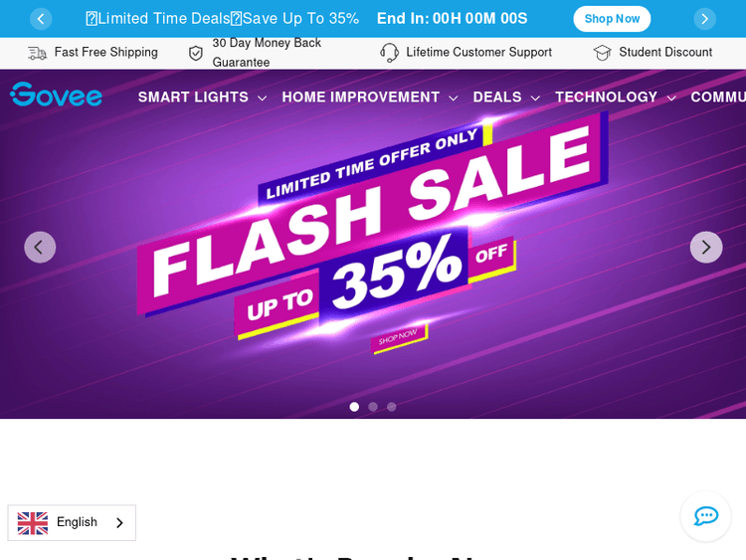Show the next hero banner slide

click(706, 247)
